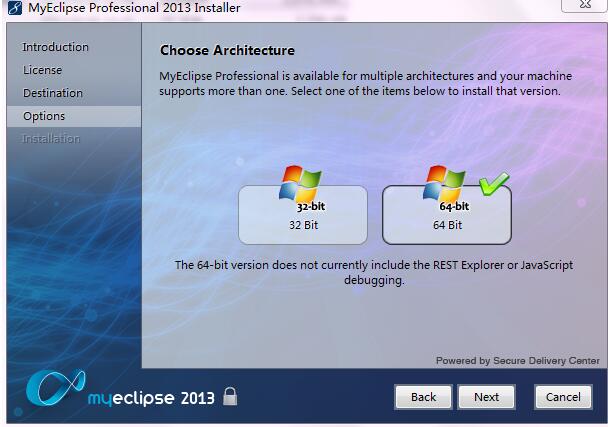608x427 pixels.
Task: Select the Options step in sidebar
Action: click(74, 116)
